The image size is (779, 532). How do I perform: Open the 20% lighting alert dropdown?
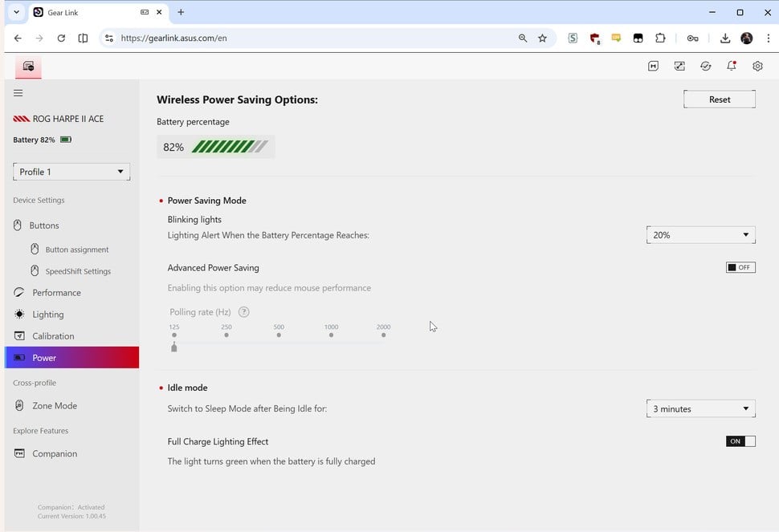click(x=700, y=235)
